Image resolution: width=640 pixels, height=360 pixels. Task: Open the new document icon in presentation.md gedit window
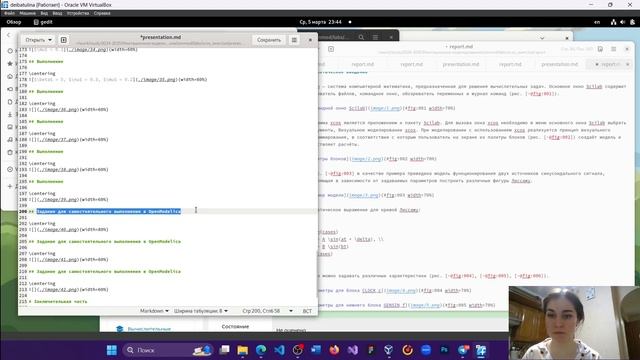[x=64, y=40]
